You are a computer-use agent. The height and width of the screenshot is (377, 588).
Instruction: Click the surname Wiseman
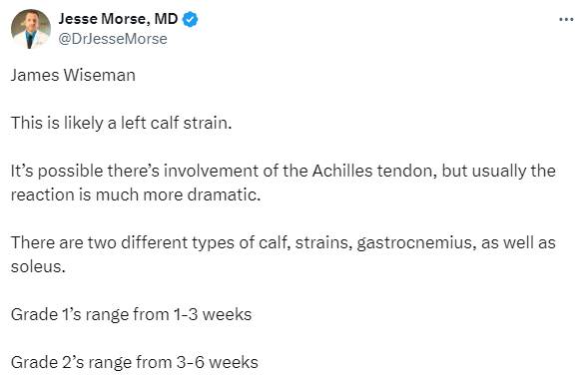[x=100, y=75]
